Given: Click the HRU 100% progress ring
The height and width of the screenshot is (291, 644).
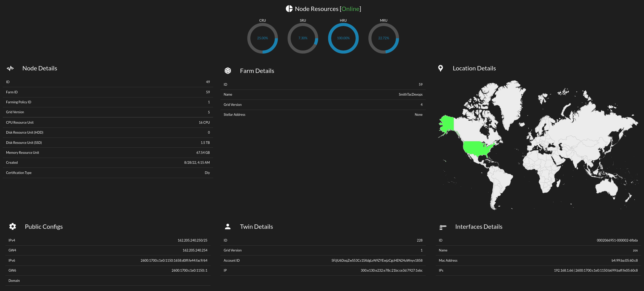Looking at the screenshot, I should pos(343,38).
